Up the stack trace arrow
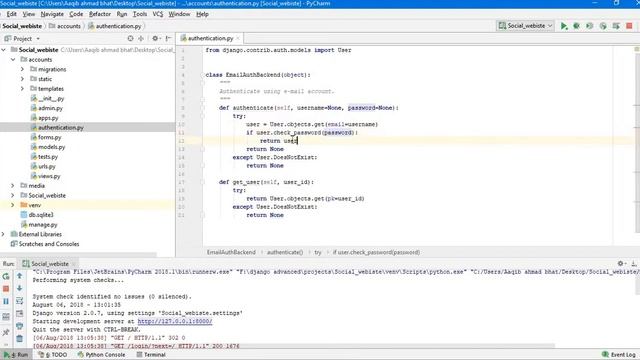Viewport: 640px width, 360px height. point(19,276)
